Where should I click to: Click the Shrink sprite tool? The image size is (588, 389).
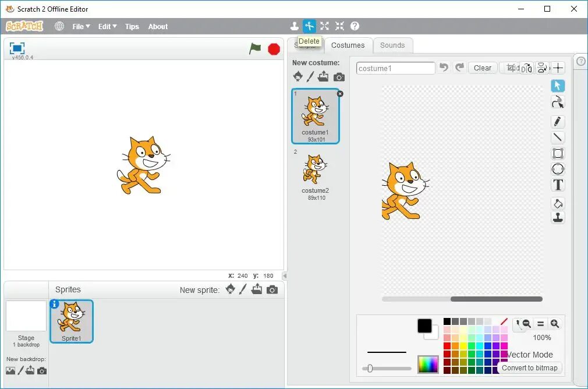339,26
